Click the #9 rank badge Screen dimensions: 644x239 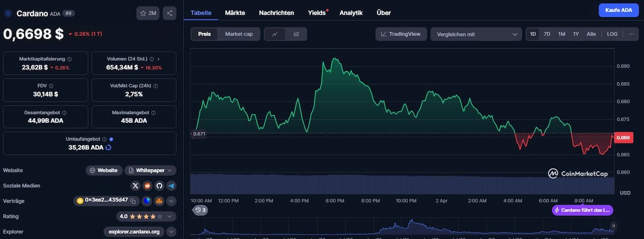tap(68, 13)
